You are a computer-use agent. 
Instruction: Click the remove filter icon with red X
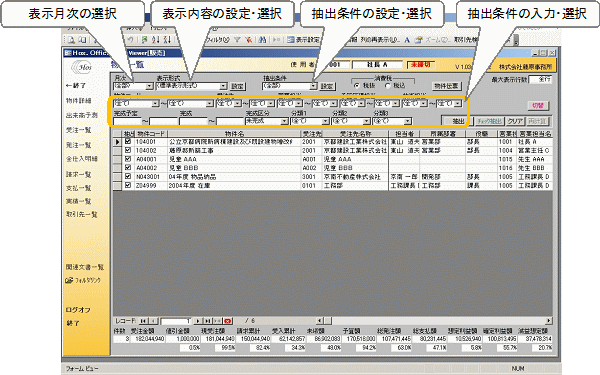(248, 39)
